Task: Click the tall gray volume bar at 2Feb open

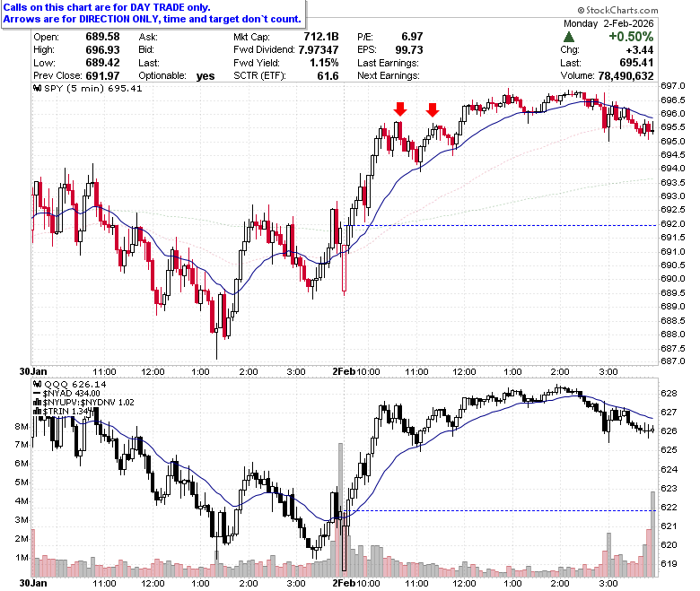Action: pos(341,509)
